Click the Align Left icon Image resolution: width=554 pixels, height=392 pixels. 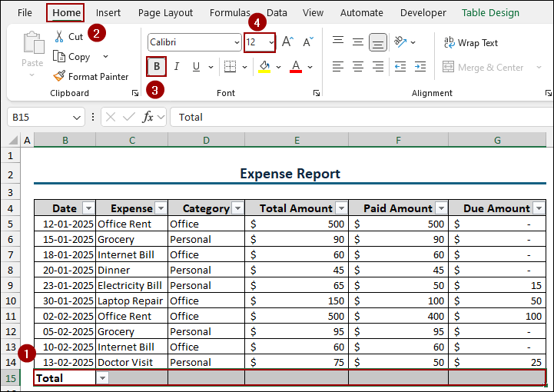[x=337, y=68]
